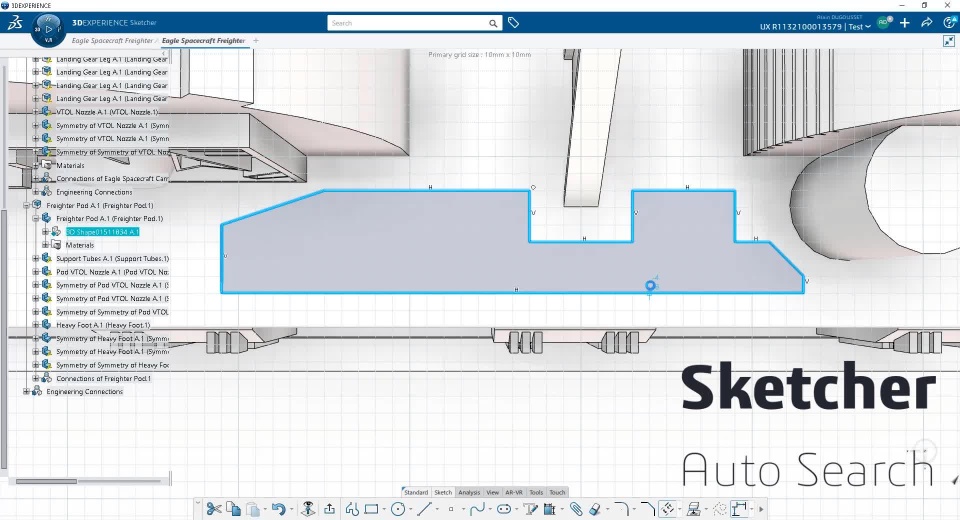Switch to the Tools toolbar tab

[x=536, y=492]
